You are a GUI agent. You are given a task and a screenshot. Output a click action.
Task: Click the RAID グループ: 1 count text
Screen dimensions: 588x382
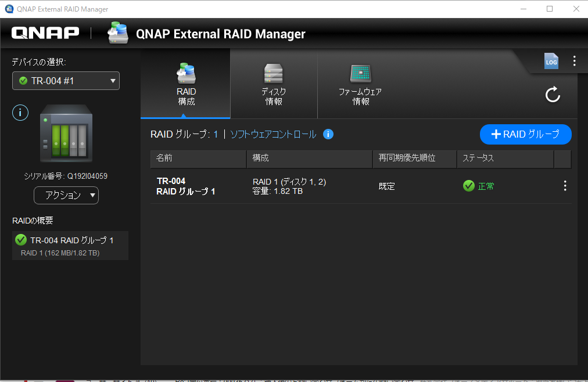184,135
